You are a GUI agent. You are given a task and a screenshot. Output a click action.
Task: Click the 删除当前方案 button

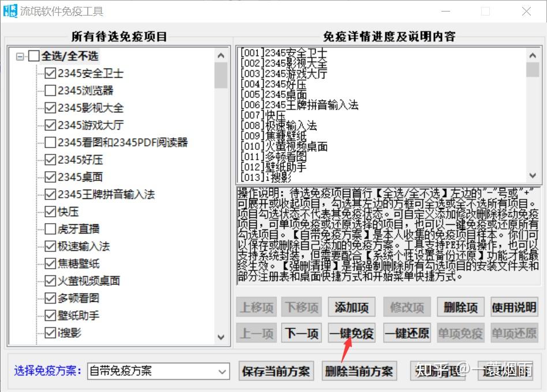pos(359,371)
